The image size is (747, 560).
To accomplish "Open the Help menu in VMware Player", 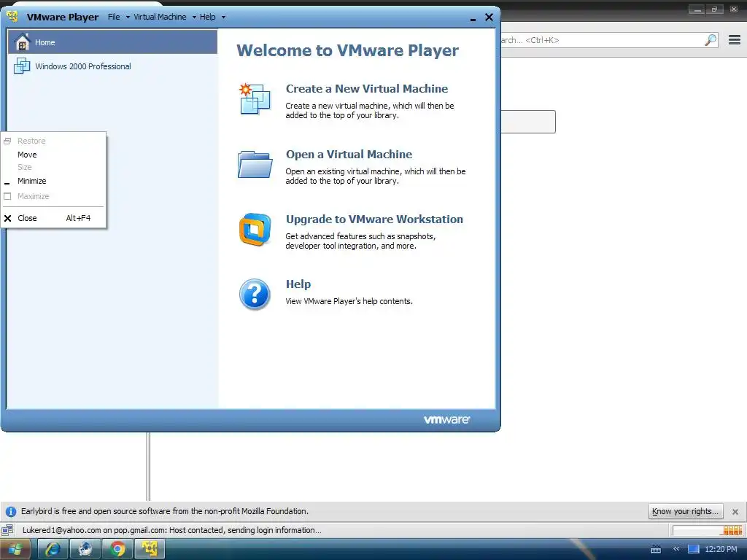I will [x=208, y=17].
